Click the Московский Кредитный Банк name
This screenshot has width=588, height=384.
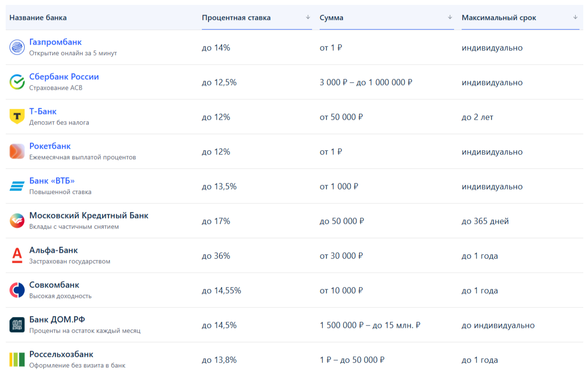coord(89,216)
